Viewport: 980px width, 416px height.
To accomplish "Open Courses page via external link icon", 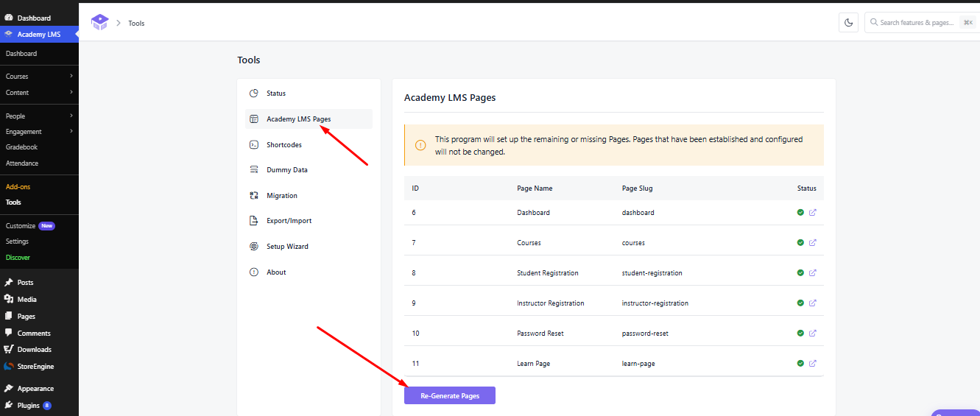I will click(813, 242).
